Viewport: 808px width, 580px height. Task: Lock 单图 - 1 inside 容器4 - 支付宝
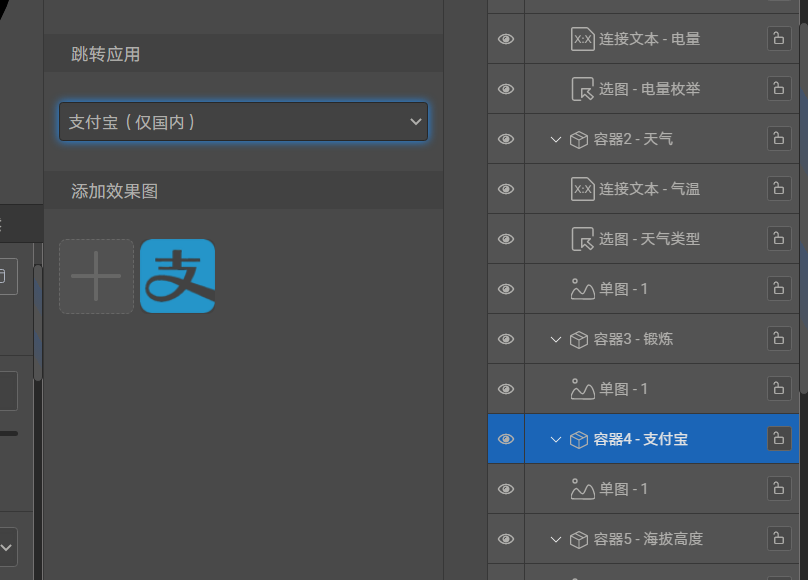(779, 488)
